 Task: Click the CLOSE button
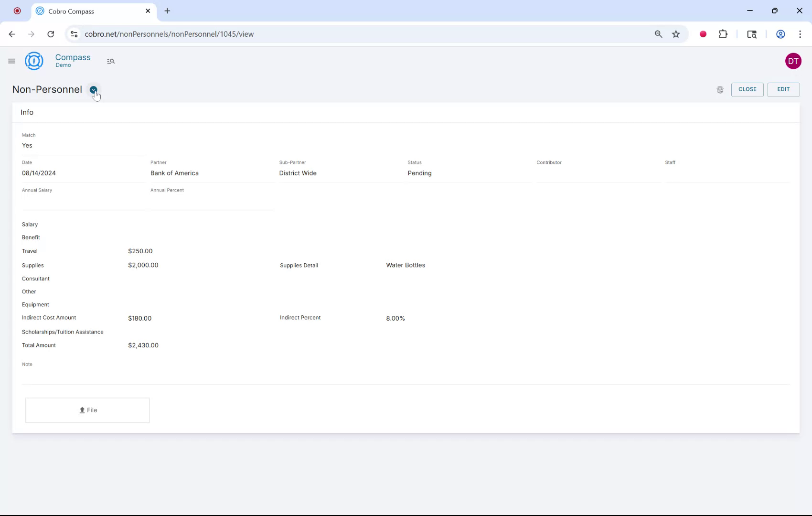click(x=747, y=89)
